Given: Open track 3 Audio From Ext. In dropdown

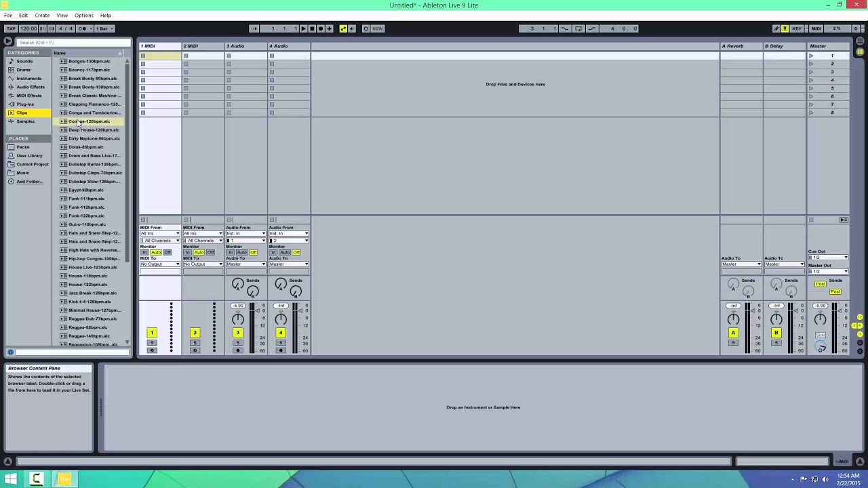Looking at the screenshot, I should click(245, 234).
